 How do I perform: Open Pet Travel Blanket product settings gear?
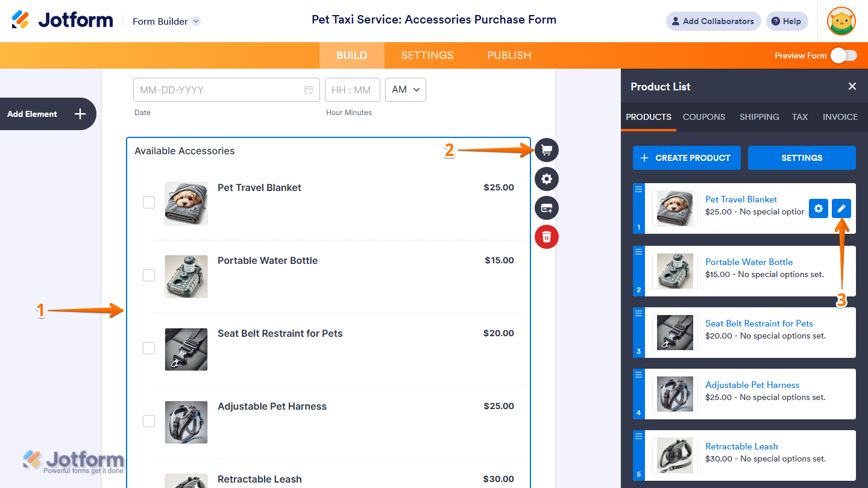pyautogui.click(x=818, y=208)
